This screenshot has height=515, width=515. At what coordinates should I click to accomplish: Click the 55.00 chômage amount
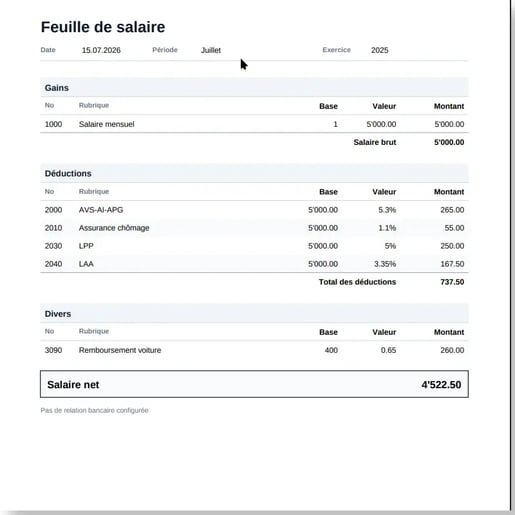(454, 228)
